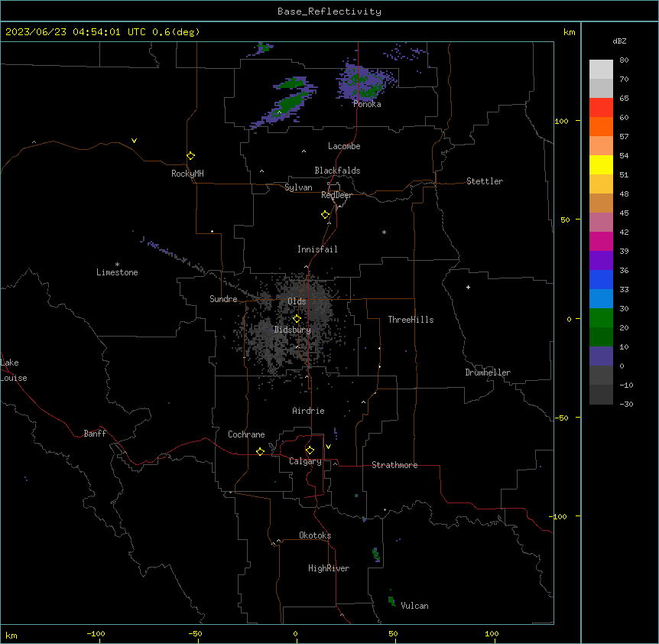The height and width of the screenshot is (644, 659).
Task: Click the yellow marker south of RedDeer
Action: (326, 215)
